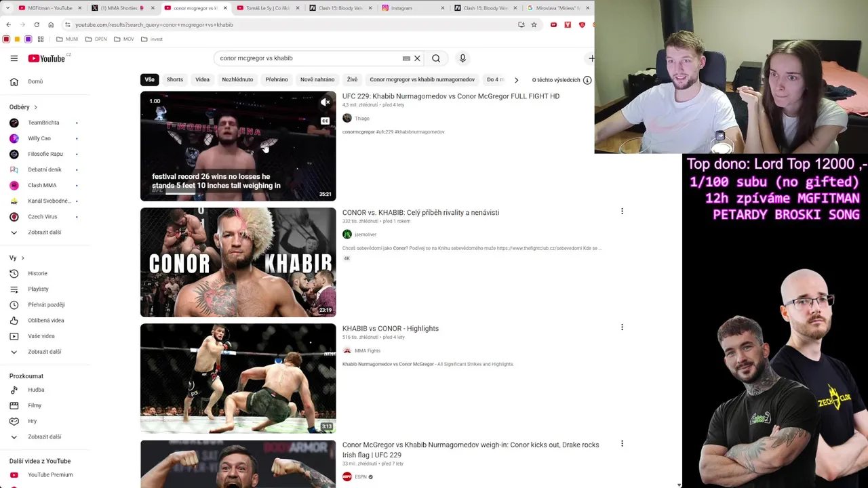
Task: Open the Czech Virus subscription channel
Action: tap(42, 216)
